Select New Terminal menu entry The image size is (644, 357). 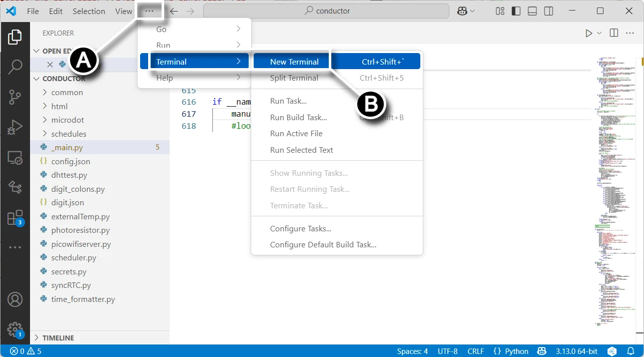point(337,62)
